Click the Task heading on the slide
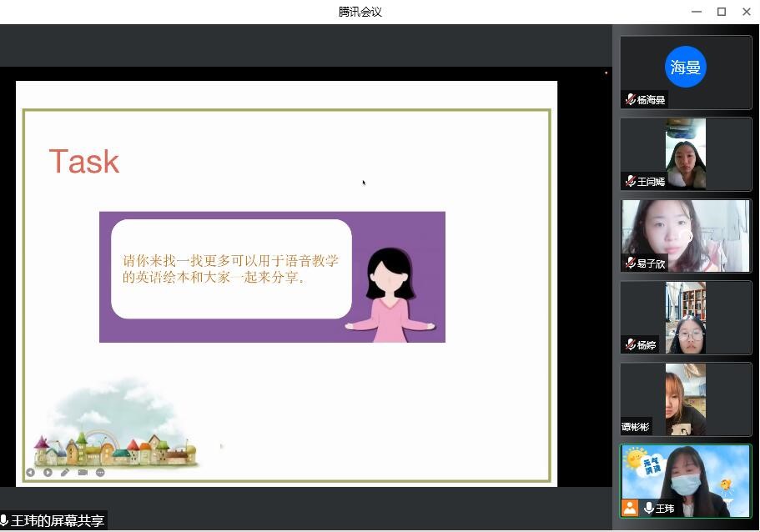The image size is (760, 532). [x=84, y=162]
